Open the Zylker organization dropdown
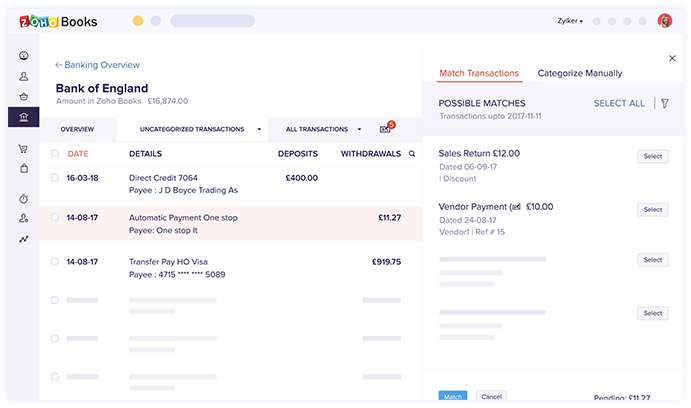The image size is (691, 408). (570, 21)
